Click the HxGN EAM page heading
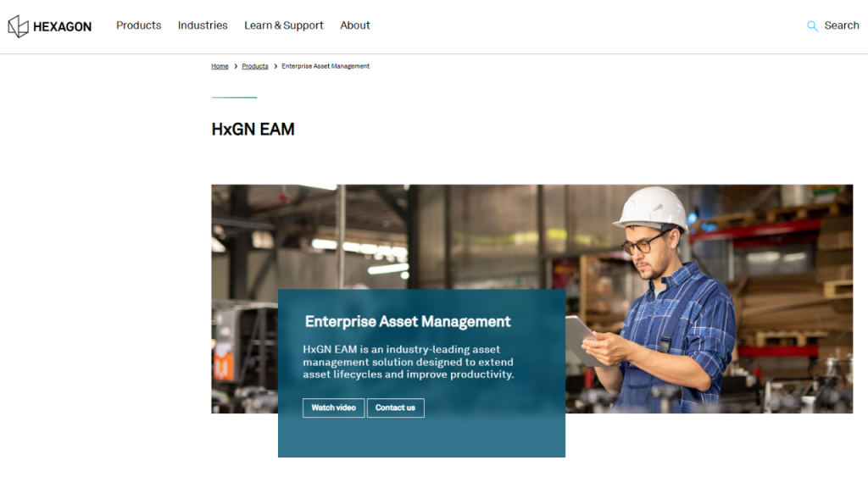The image size is (868, 488). pos(253,130)
